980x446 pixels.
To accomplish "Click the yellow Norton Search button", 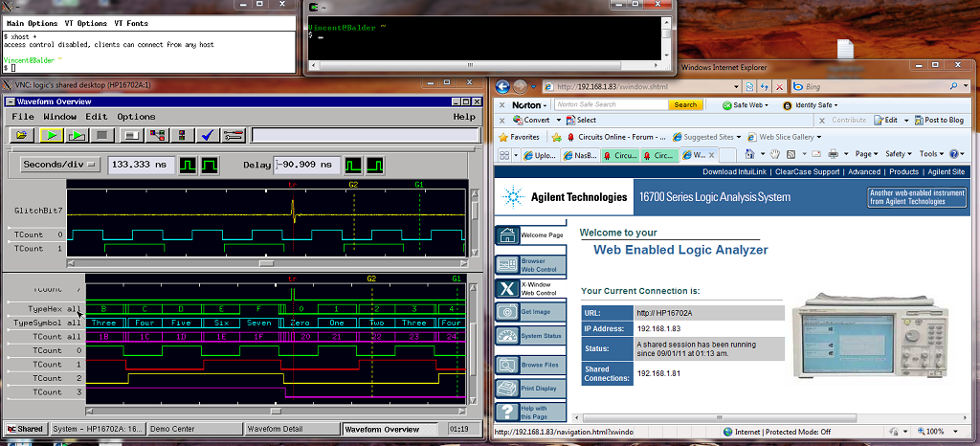I will [x=685, y=105].
